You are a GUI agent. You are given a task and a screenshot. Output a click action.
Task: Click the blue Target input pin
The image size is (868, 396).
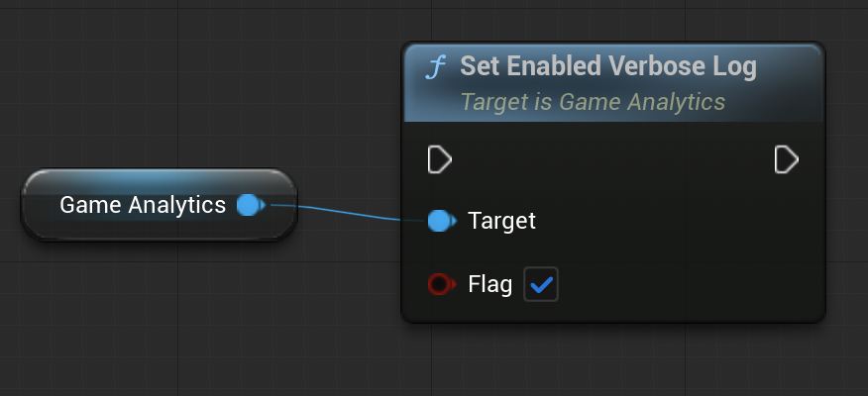point(441,221)
